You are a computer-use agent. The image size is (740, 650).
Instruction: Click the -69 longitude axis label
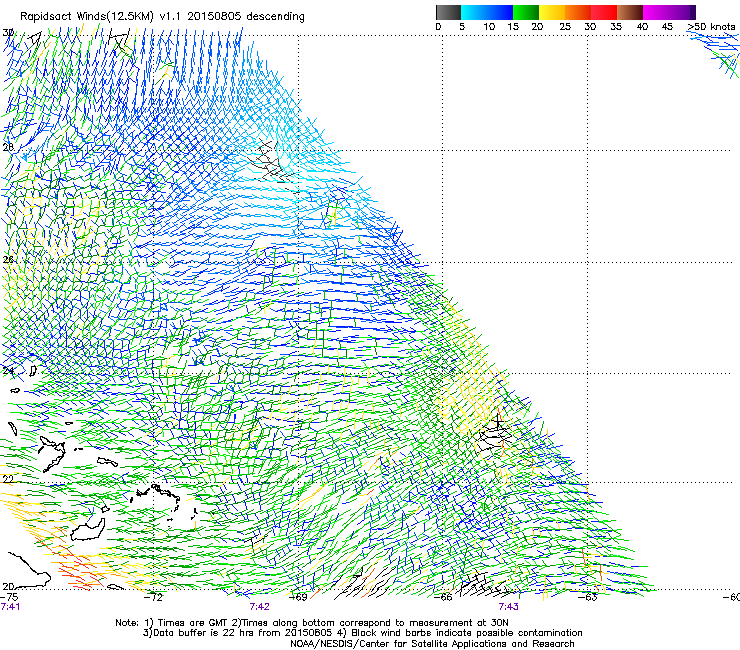[x=298, y=597]
